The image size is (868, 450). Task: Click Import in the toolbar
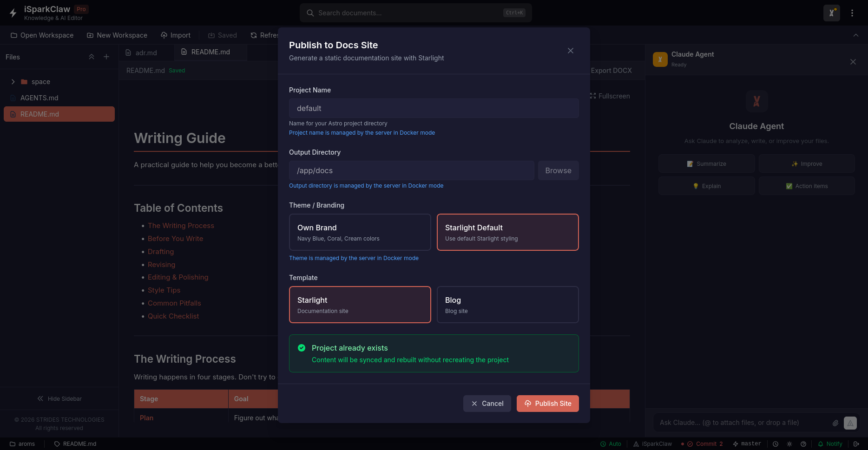coord(176,35)
